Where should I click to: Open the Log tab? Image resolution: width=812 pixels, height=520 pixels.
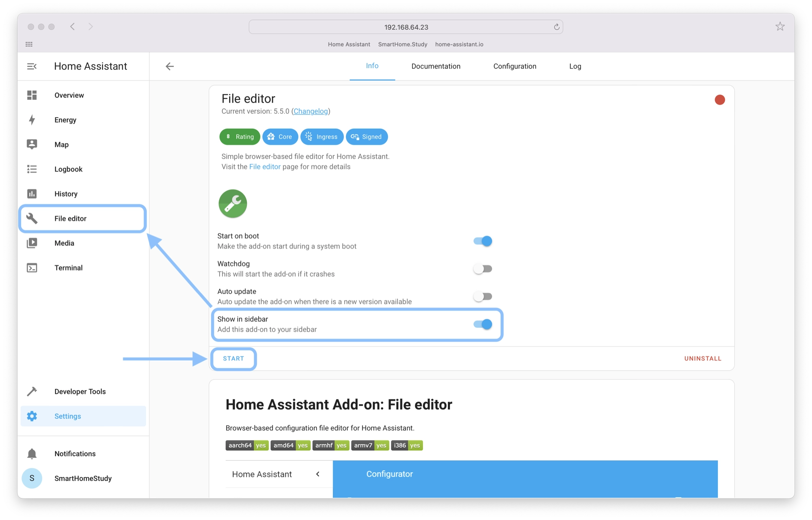pyautogui.click(x=575, y=66)
